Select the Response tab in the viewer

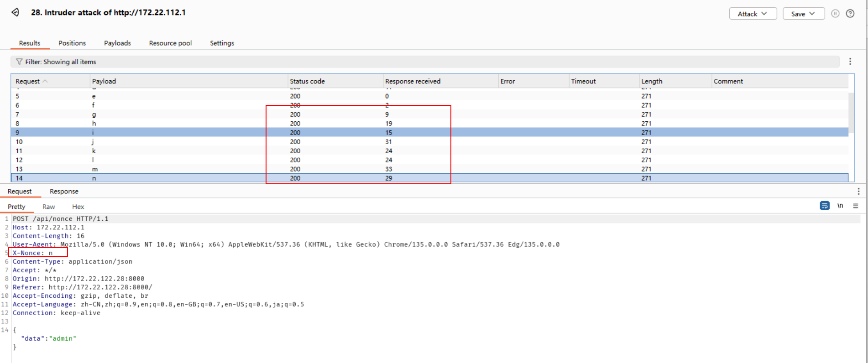tap(64, 192)
